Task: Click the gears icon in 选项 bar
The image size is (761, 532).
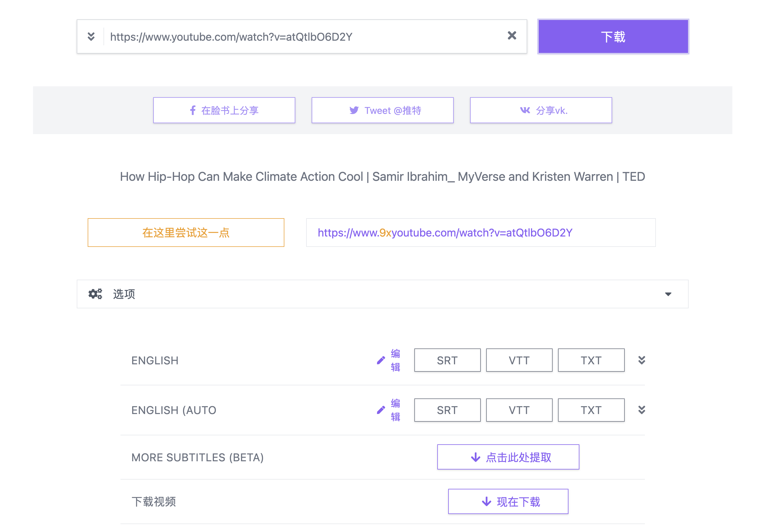Action: pyautogui.click(x=95, y=294)
